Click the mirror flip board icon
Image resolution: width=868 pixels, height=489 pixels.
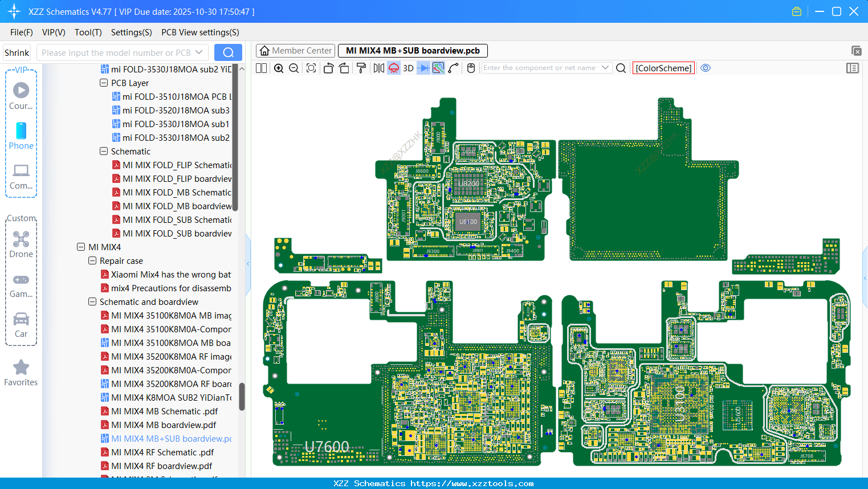pos(378,68)
